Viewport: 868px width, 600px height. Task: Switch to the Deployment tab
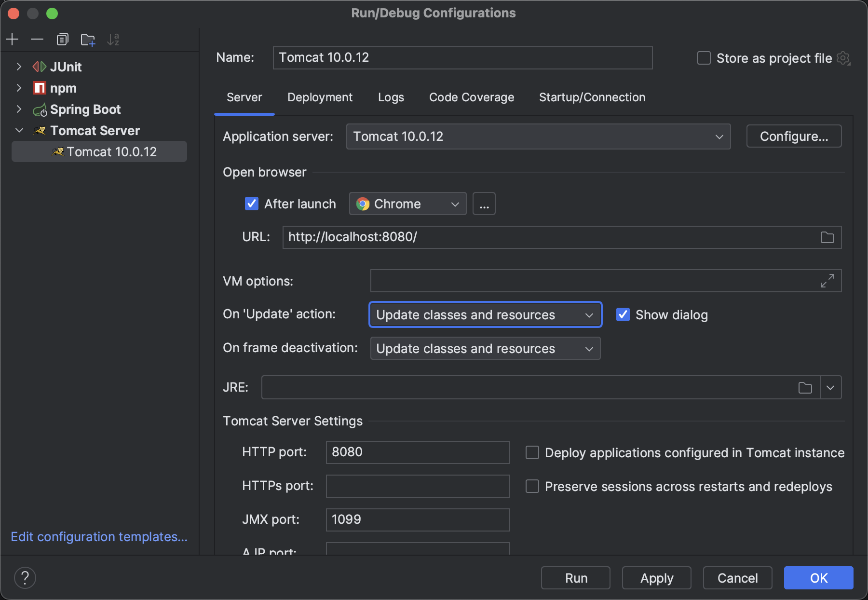click(x=320, y=97)
